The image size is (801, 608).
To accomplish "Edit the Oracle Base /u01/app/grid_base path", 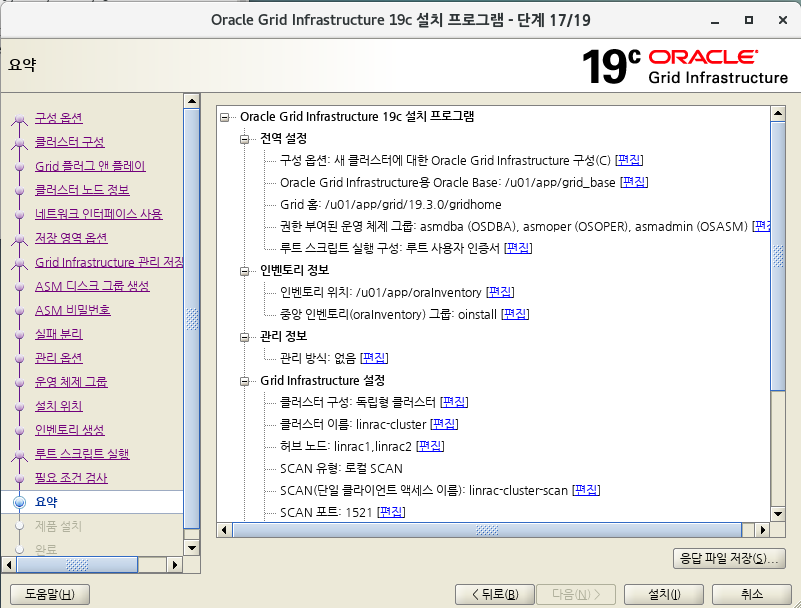I will tap(634, 182).
